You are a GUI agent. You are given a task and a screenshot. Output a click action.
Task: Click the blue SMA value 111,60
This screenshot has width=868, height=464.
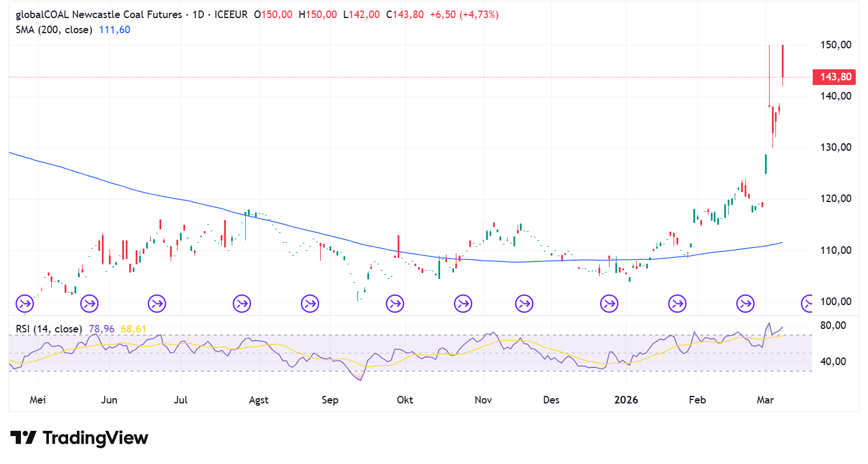click(114, 29)
